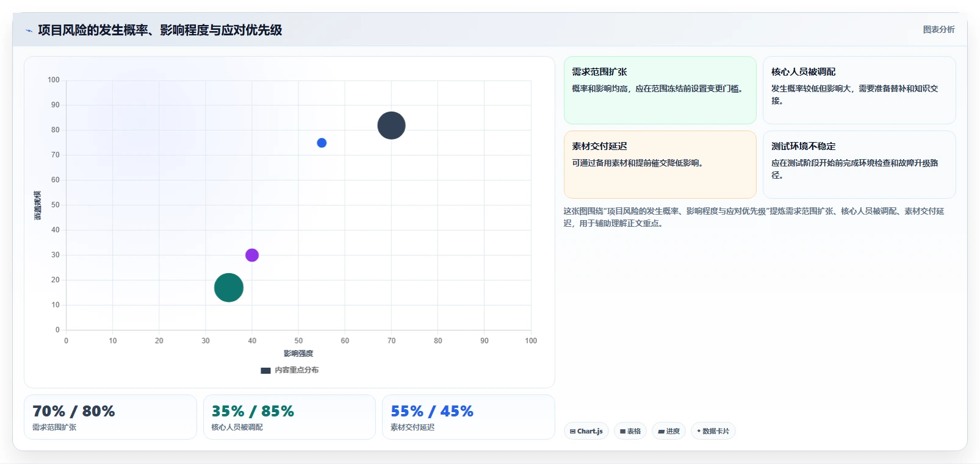Click 应在测试阶段开始前 description text
This screenshot has height=464, width=980.
854,169
